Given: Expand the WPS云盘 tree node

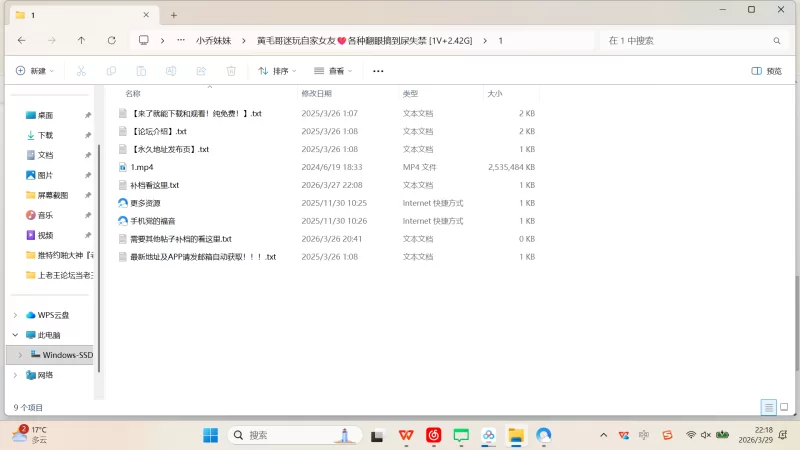Looking at the screenshot, I should [x=14, y=315].
